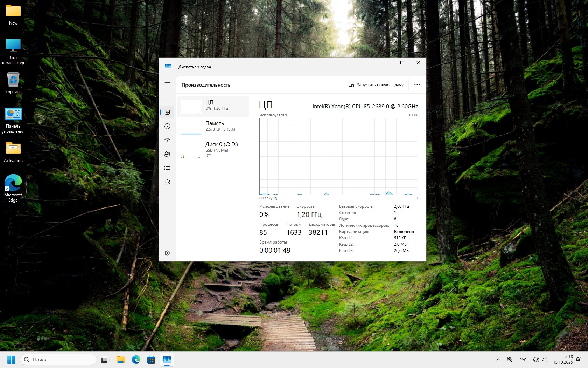Switch the РУС input language indicator
Viewport: 588px width, 368px height.
[523, 360]
